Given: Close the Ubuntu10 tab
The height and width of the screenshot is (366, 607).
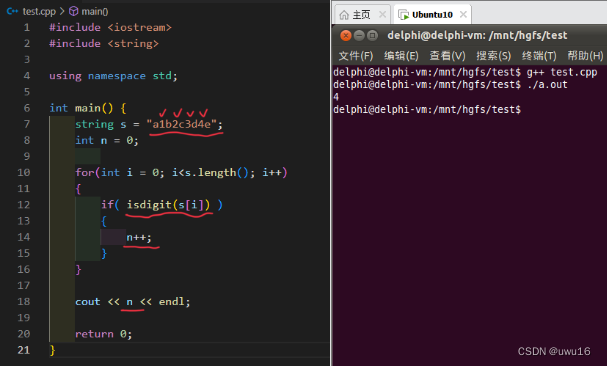Looking at the screenshot, I should tap(463, 14).
